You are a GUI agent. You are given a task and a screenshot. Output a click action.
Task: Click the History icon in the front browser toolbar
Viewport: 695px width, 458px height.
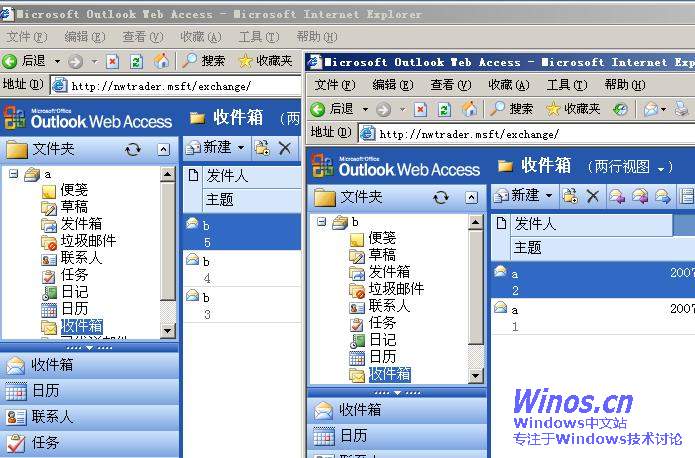(620, 108)
